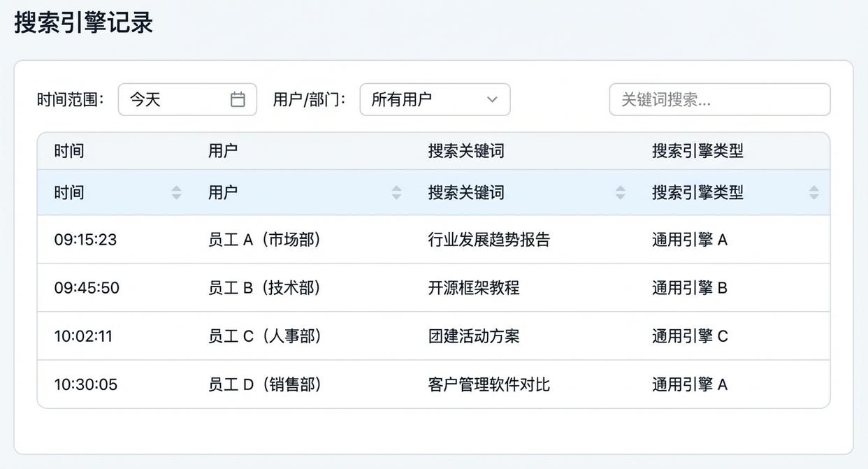The height and width of the screenshot is (469, 868).
Task: Open the calendar date picker icon
Action: coord(237,99)
